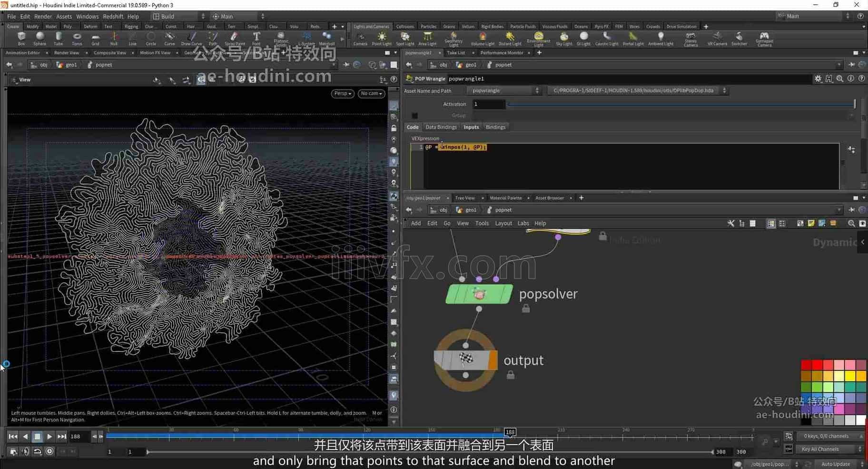
Task: Select the Box shelf tool
Action: coord(21,39)
